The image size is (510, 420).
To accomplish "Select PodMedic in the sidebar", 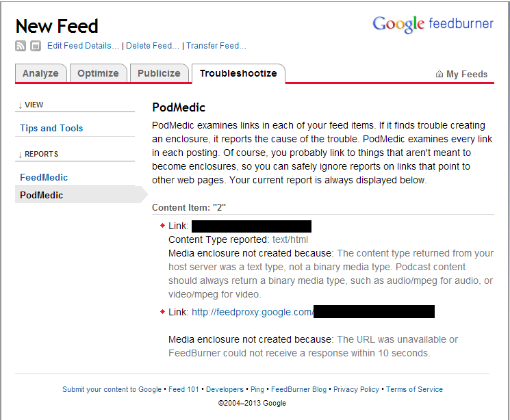I will [41, 195].
